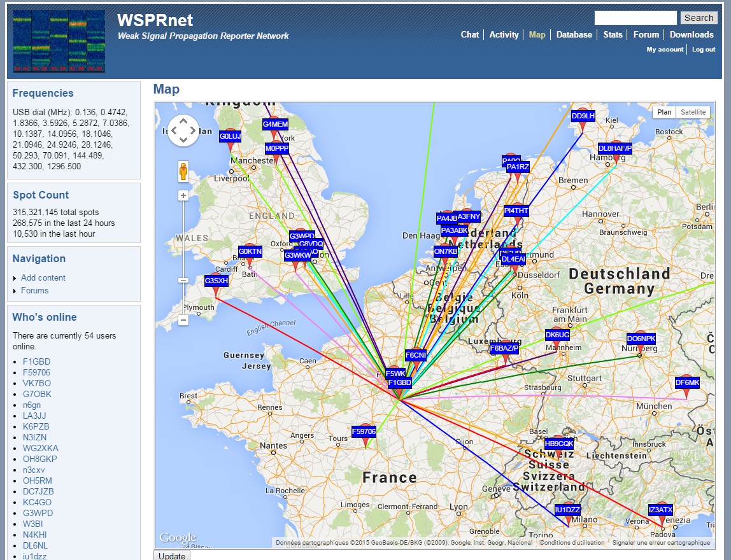731x560 pixels.
Task: Open the Forums navigation link
Action: click(34, 290)
